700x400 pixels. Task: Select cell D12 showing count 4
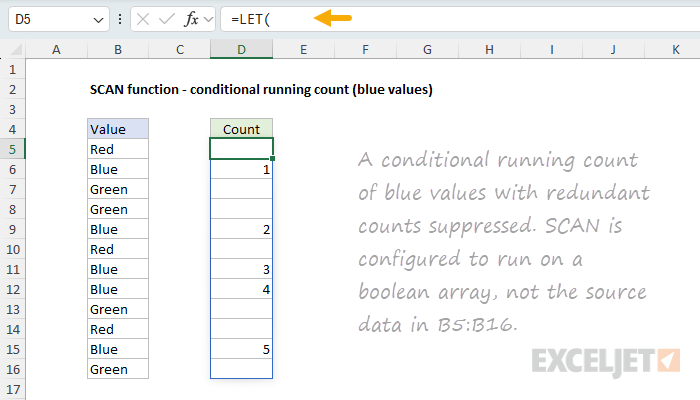pyautogui.click(x=241, y=289)
